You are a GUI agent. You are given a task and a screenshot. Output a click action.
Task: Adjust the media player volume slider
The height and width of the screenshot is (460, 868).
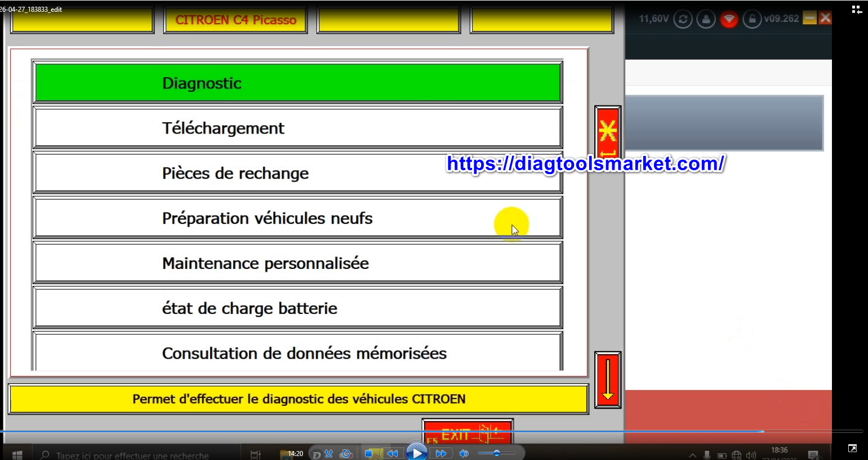pos(497,453)
